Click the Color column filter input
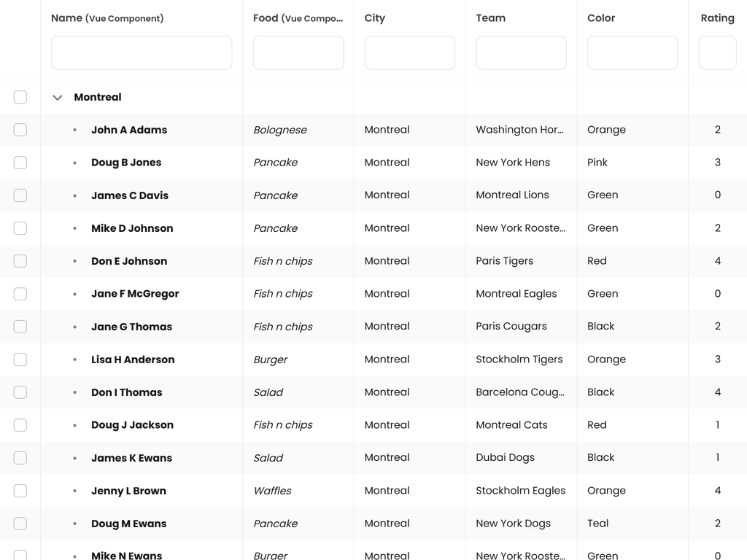Image resolution: width=747 pixels, height=560 pixels. (632, 53)
